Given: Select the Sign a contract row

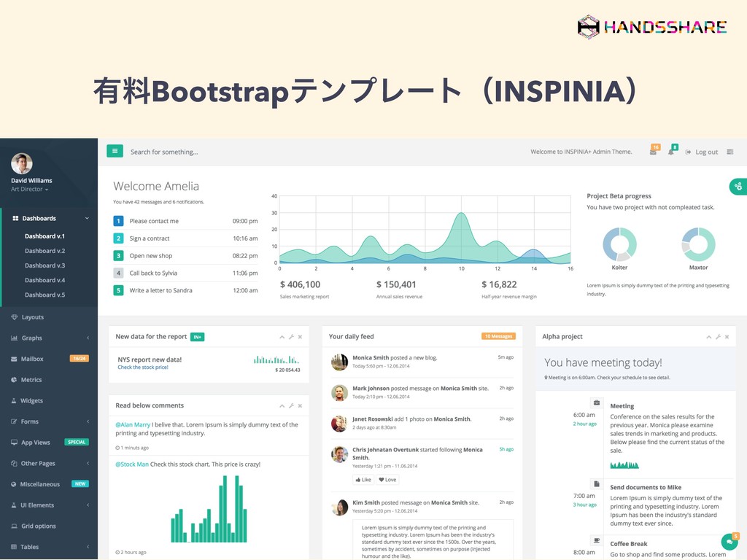Looking at the screenshot, I should 185,238.
